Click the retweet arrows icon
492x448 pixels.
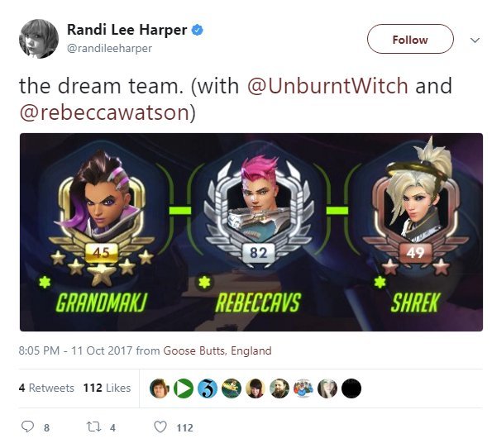coord(93,427)
